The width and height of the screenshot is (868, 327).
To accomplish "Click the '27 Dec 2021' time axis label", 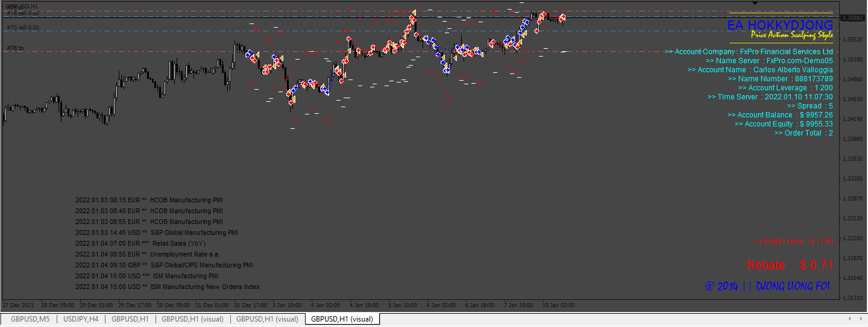I will (17, 305).
